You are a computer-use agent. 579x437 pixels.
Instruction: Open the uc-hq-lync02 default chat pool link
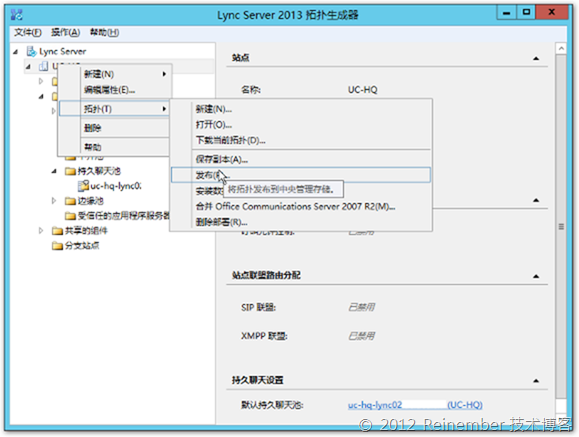click(415, 405)
